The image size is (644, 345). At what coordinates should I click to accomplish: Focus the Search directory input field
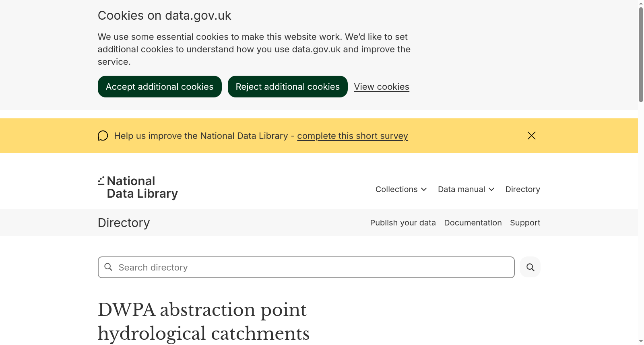[x=306, y=267]
